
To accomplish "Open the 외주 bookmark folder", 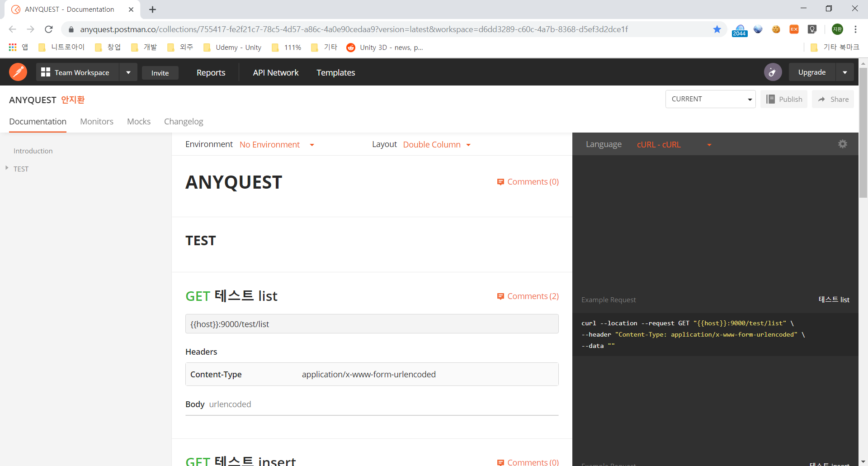I will point(180,47).
